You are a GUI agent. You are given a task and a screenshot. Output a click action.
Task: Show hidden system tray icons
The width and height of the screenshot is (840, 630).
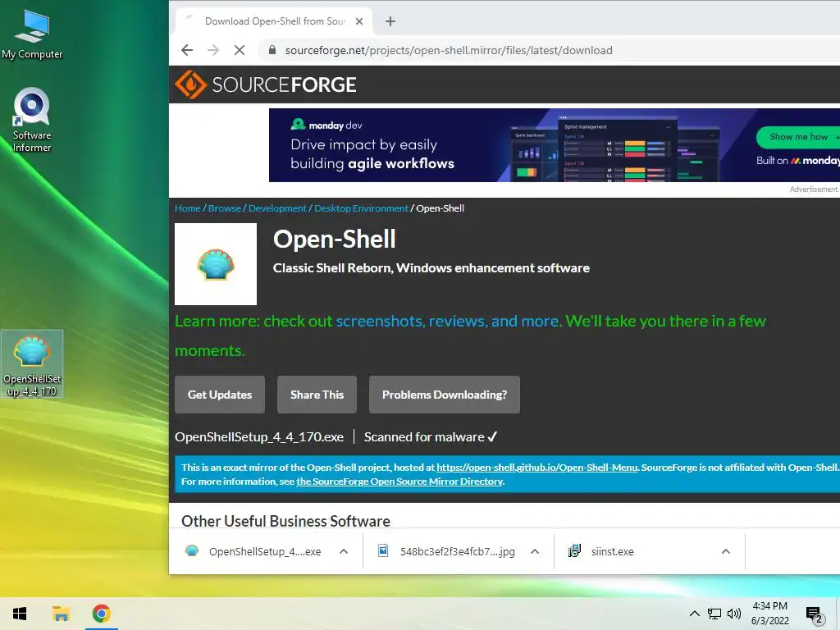694,614
